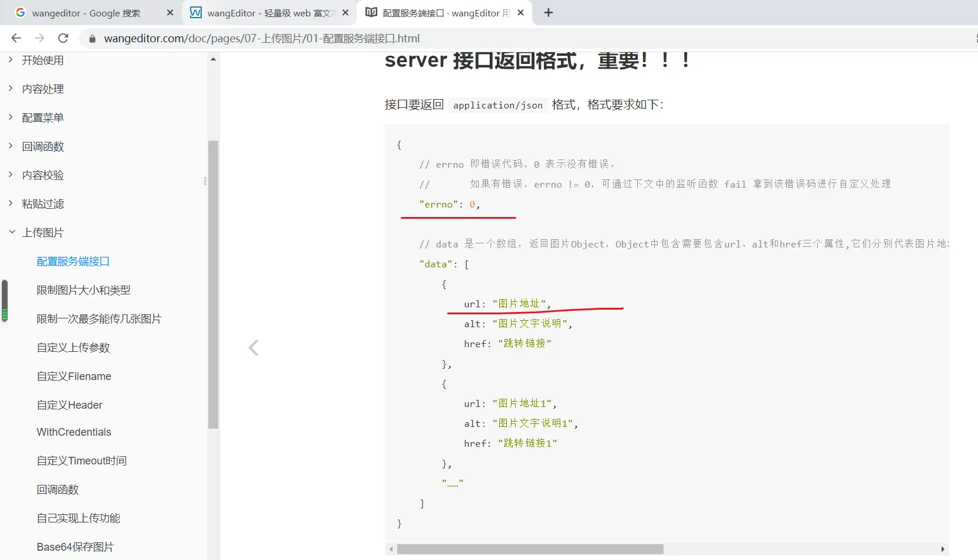Click the sidebar resize handle dots
This screenshot has height=560, width=978.
tap(205, 181)
